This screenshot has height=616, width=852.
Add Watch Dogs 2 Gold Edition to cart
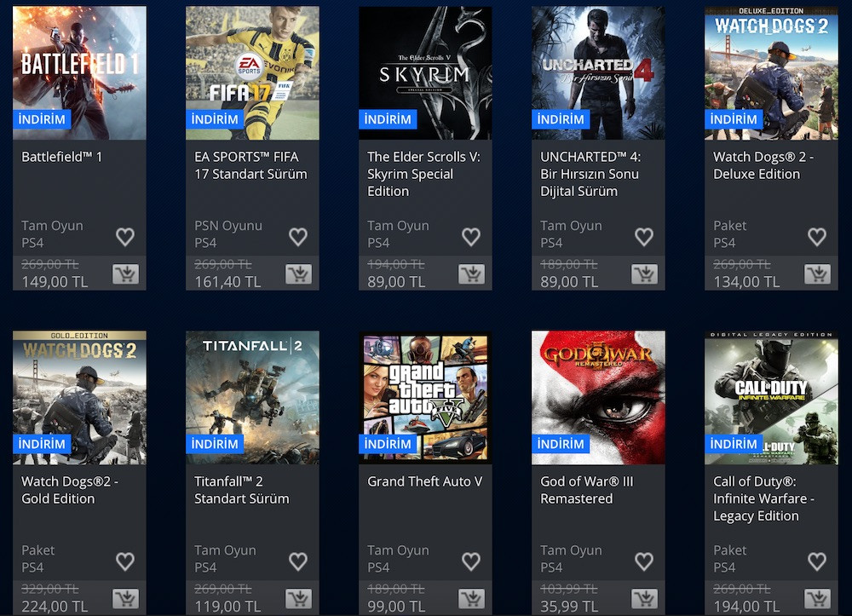click(x=125, y=599)
